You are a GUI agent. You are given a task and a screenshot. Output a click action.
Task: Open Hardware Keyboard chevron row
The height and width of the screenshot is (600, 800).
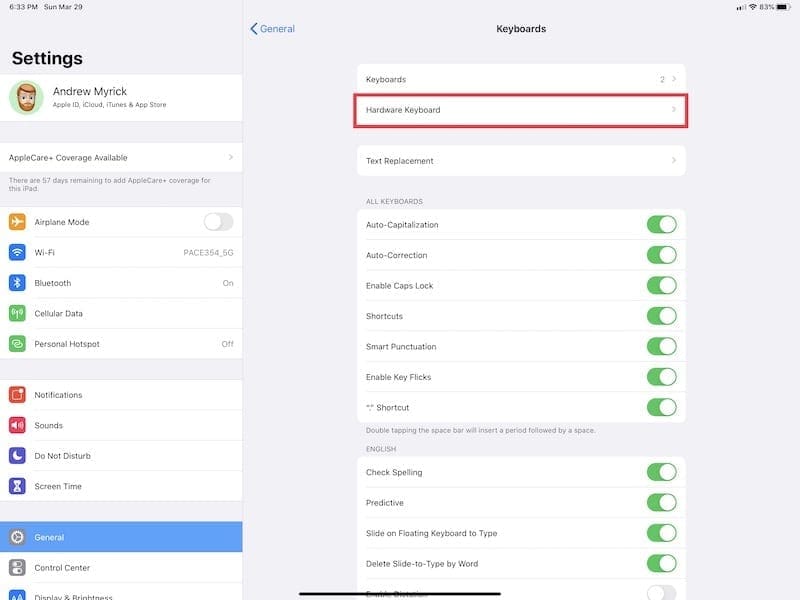point(521,110)
